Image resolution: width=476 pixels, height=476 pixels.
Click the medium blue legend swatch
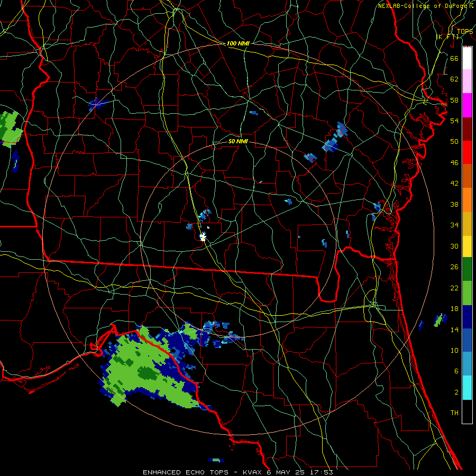pyautogui.click(x=467, y=341)
